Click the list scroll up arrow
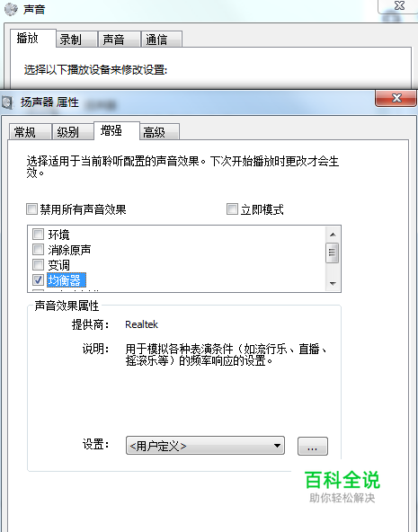The height and width of the screenshot is (532, 418). 333,235
